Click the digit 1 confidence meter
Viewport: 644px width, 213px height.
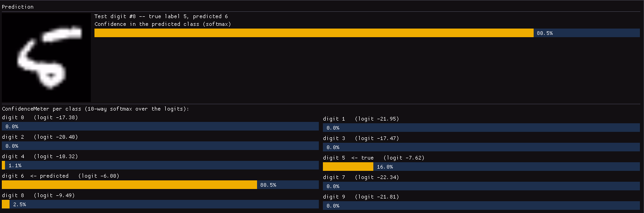point(481,128)
